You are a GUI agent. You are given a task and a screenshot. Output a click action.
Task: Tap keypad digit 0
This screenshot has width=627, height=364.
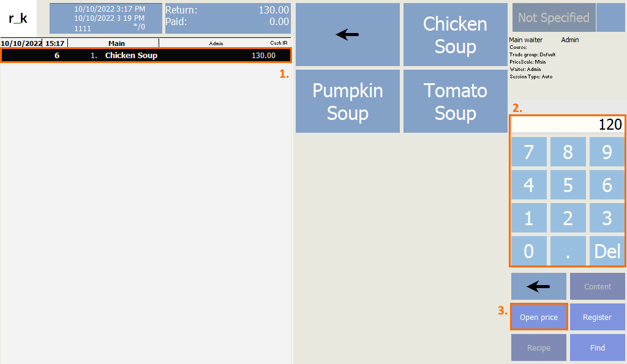(528, 251)
